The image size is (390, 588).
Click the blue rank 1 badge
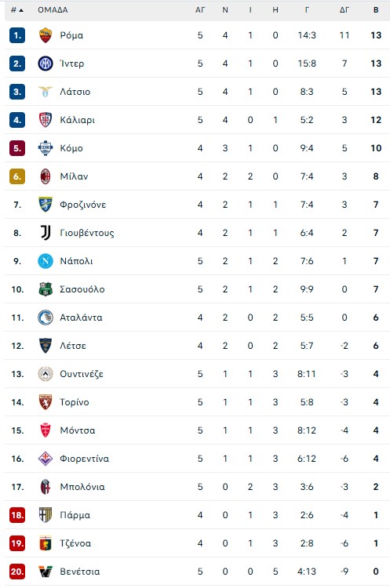(17, 35)
